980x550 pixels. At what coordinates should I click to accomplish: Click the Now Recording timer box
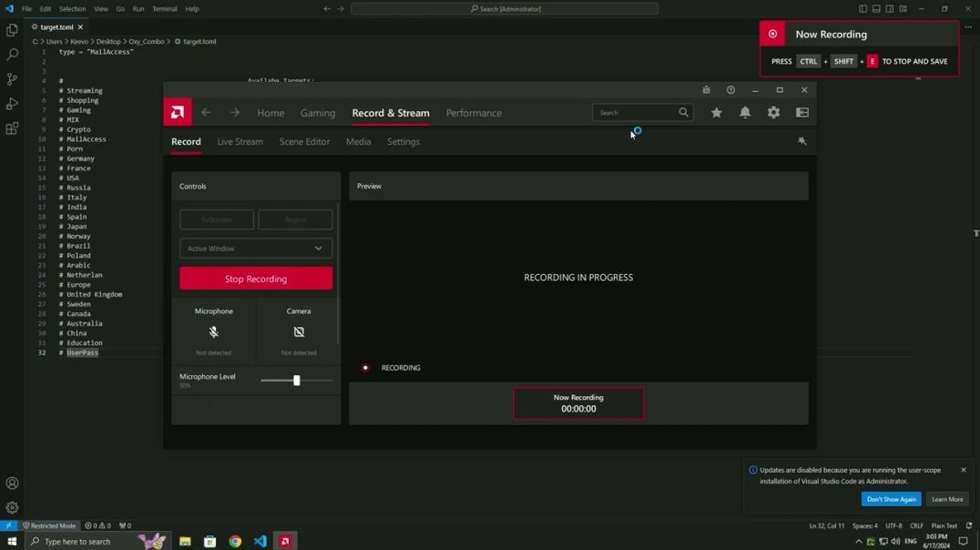[x=578, y=403]
